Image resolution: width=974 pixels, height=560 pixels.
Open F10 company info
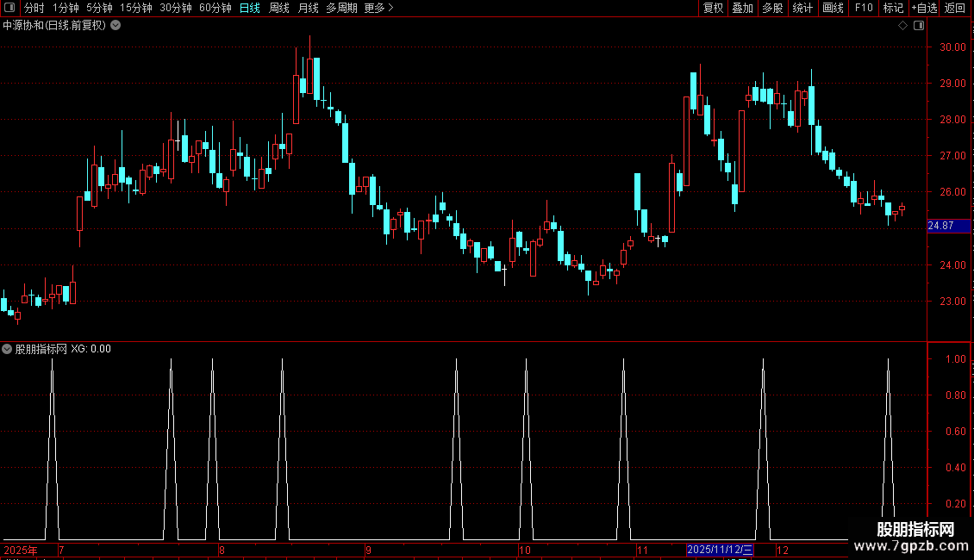tap(864, 8)
